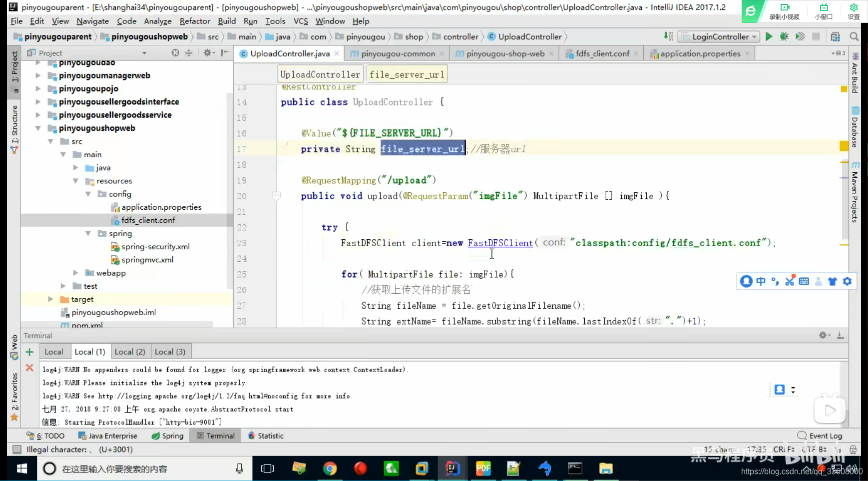868x481 pixels.
Task: Click the Windows search box
Action: [145, 469]
